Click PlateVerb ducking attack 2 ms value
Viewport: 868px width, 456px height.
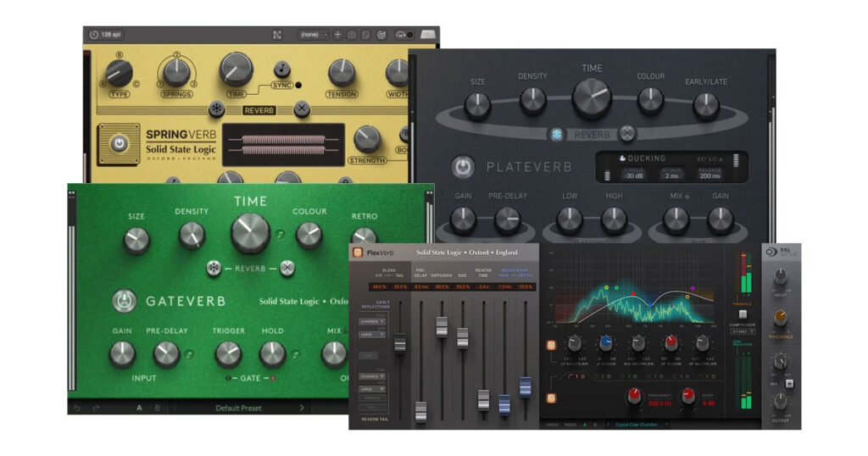pyautogui.click(x=671, y=175)
